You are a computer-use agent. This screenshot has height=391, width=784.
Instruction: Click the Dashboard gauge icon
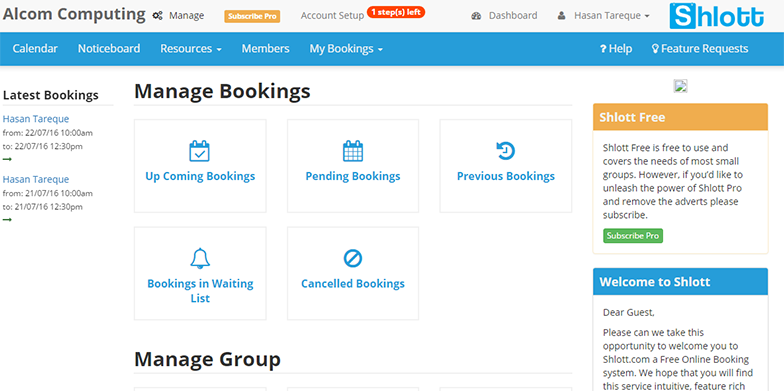click(x=476, y=16)
